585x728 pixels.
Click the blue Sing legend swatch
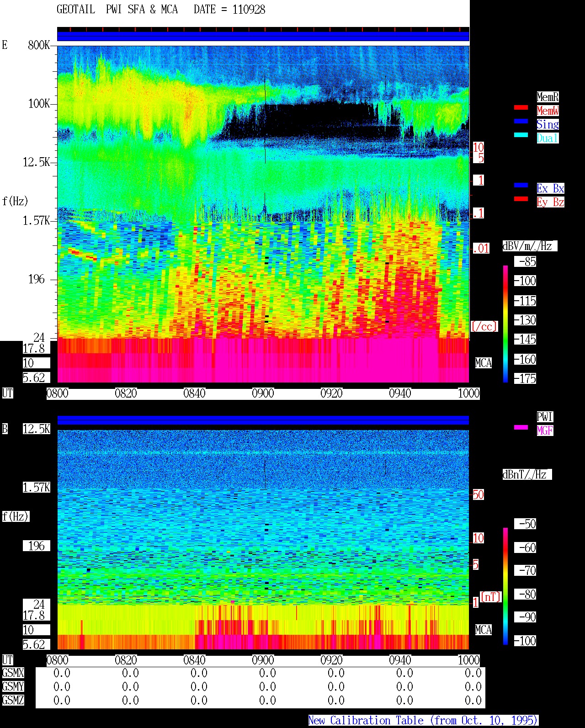521,122
